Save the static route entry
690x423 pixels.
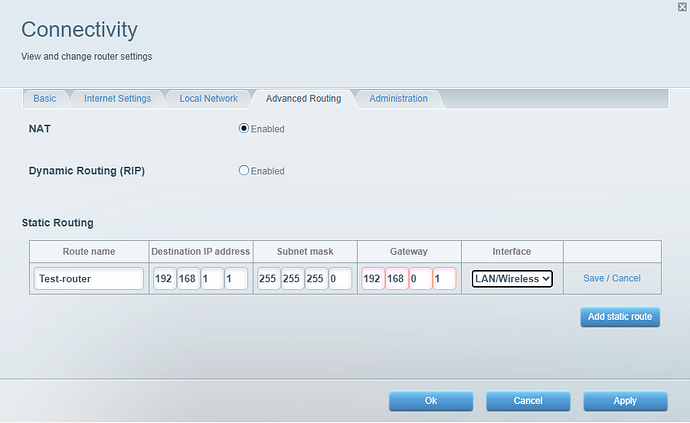(x=594, y=278)
